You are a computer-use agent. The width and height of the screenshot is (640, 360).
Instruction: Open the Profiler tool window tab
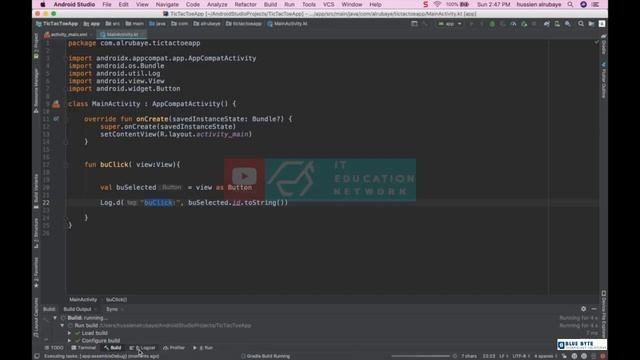pyautogui.click(x=174, y=348)
